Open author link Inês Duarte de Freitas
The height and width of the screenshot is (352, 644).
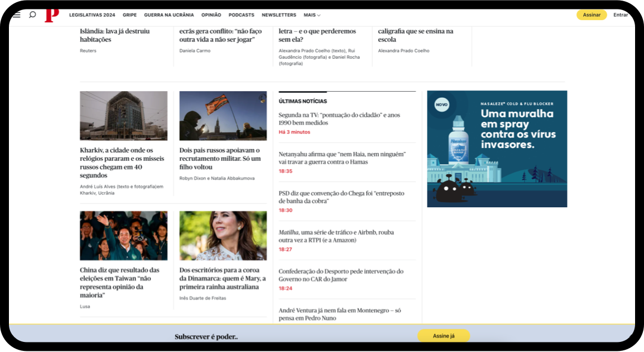(x=203, y=298)
